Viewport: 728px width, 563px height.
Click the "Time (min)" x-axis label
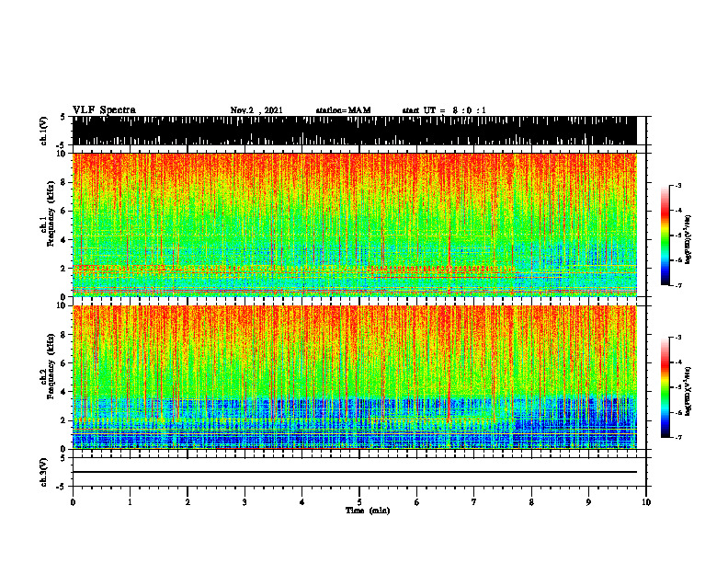(368, 511)
